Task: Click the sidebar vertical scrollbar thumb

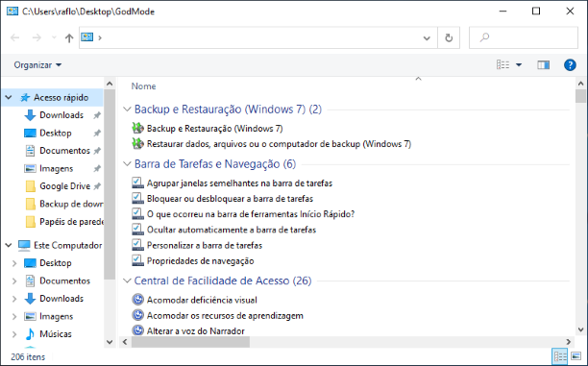Action: tap(110, 184)
